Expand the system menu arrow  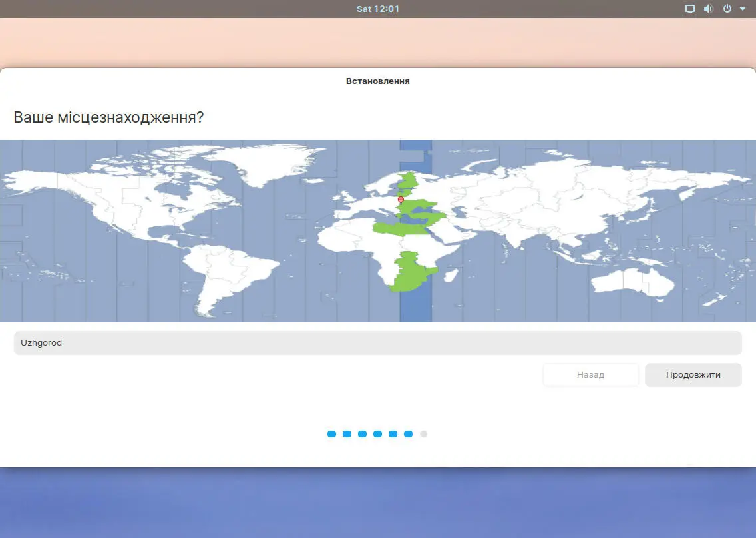point(743,9)
